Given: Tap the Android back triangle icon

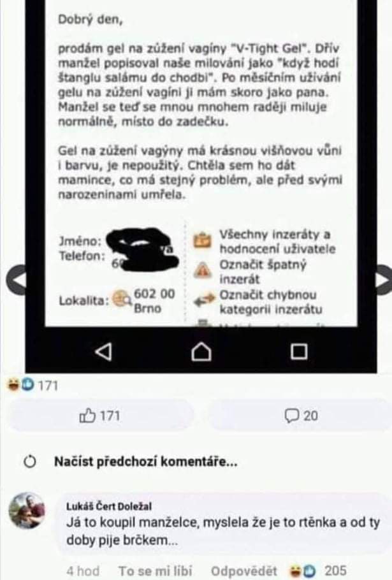Looking at the screenshot, I should [103, 351].
